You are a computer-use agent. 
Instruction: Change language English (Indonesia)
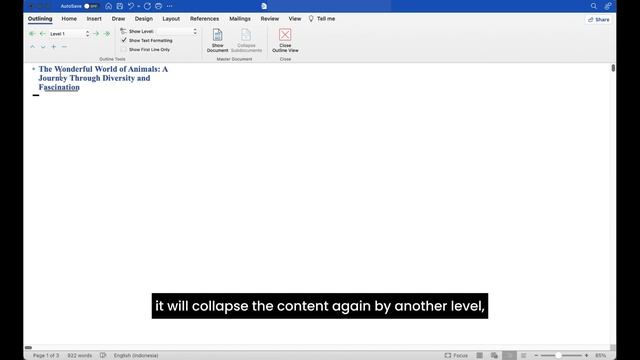(136, 356)
